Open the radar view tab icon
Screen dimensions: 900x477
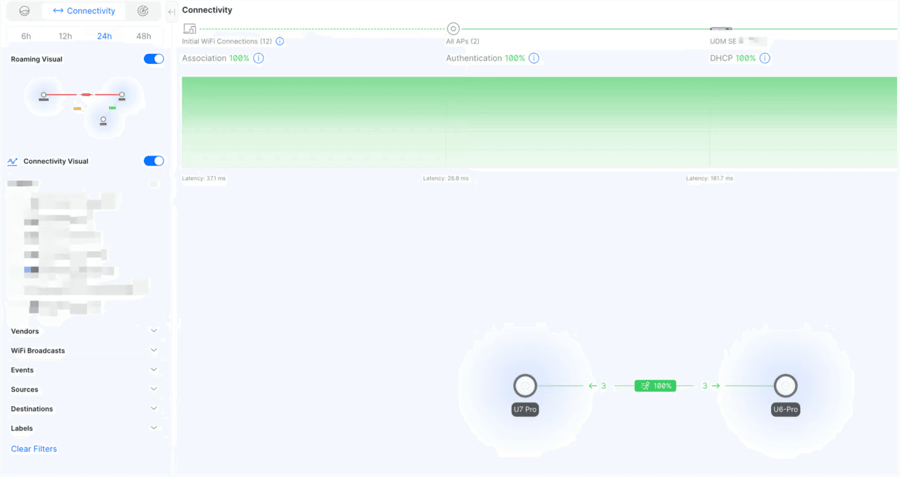click(143, 11)
